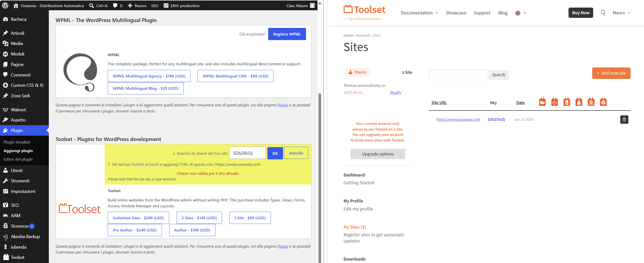The image size is (644, 263).
Task: Click the Nuovo plus item in admin bar
Action: (x=137, y=6)
